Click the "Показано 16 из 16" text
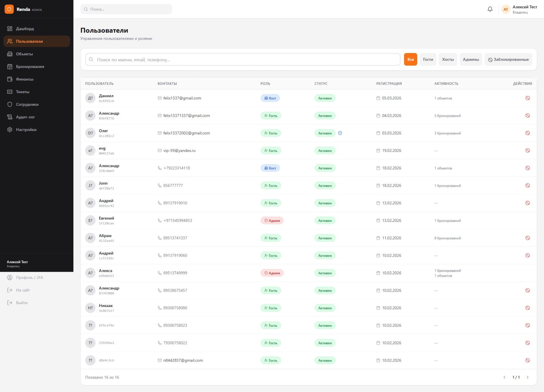The width and height of the screenshot is (544, 392). click(x=102, y=377)
